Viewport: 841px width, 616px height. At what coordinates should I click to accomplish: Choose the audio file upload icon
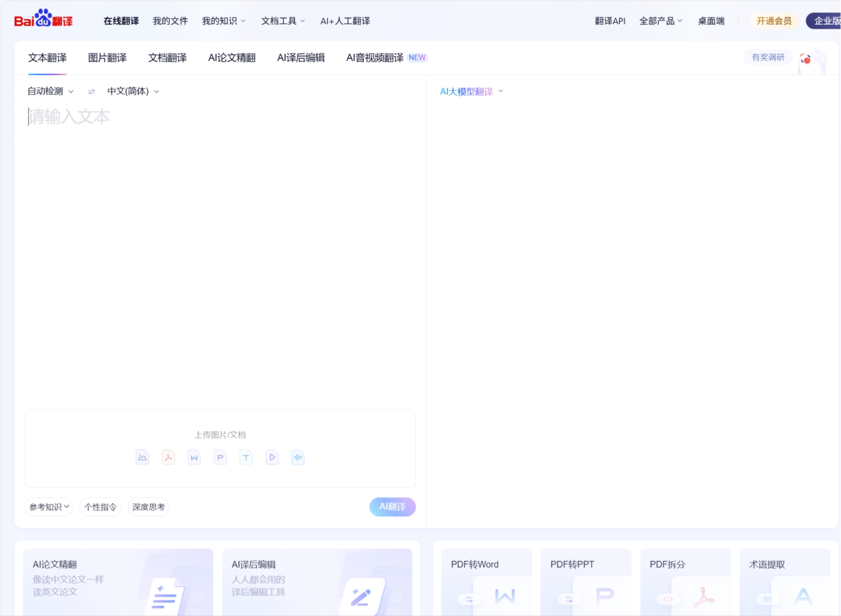tap(298, 457)
